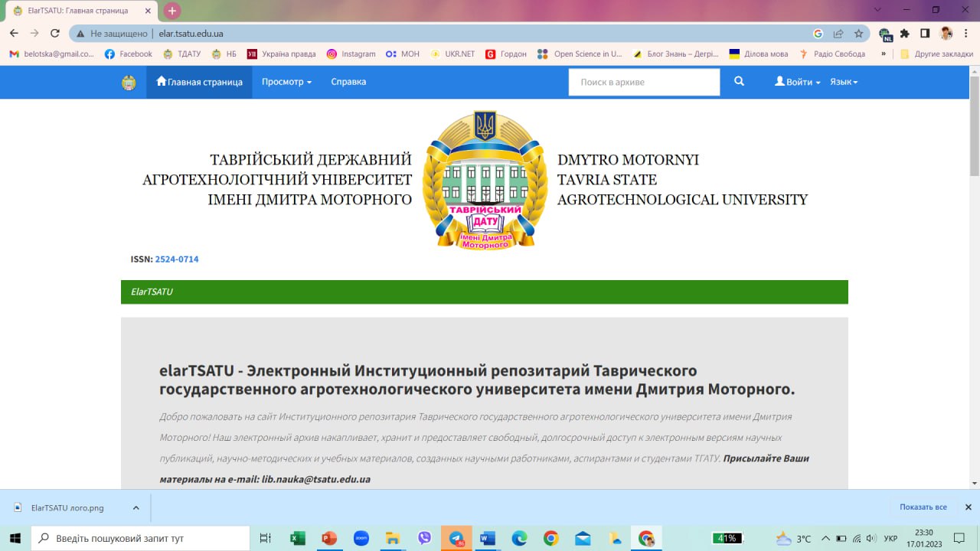This screenshot has height=551, width=980.
Task: Open the Instagram bookmark
Action: tap(351, 54)
